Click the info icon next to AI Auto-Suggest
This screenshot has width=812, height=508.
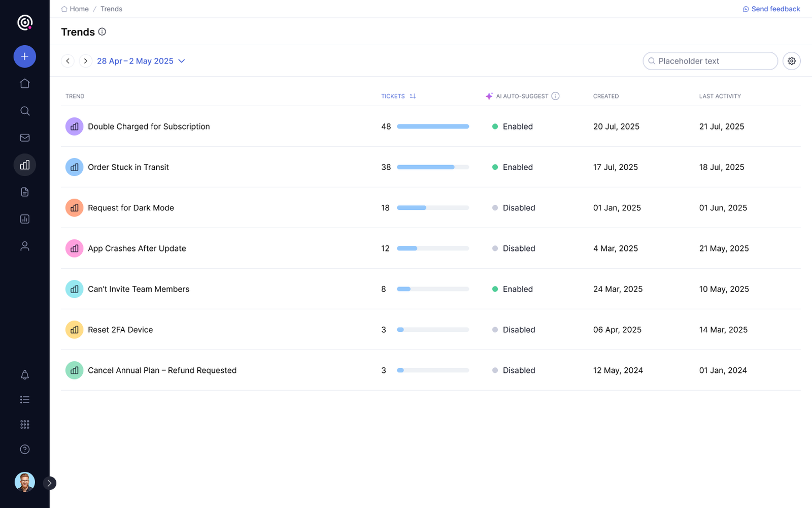[555, 96]
